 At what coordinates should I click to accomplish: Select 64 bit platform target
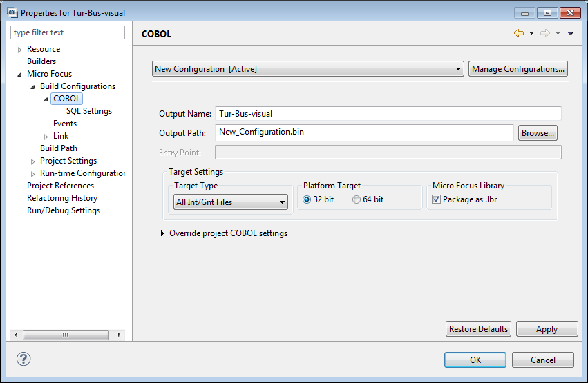(x=357, y=200)
